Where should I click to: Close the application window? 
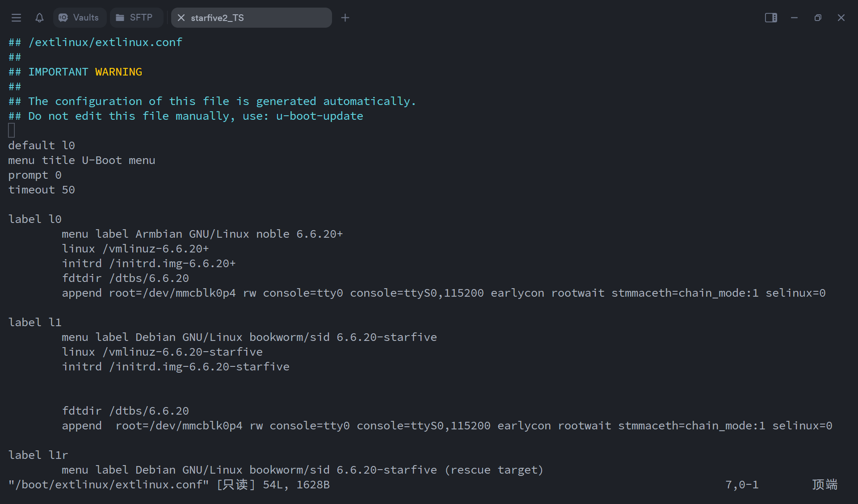(x=841, y=18)
